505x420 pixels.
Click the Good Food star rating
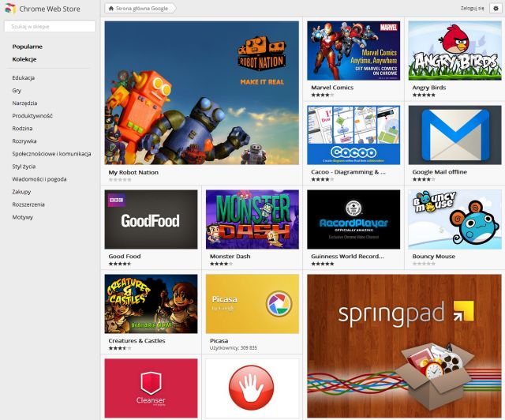pos(120,264)
